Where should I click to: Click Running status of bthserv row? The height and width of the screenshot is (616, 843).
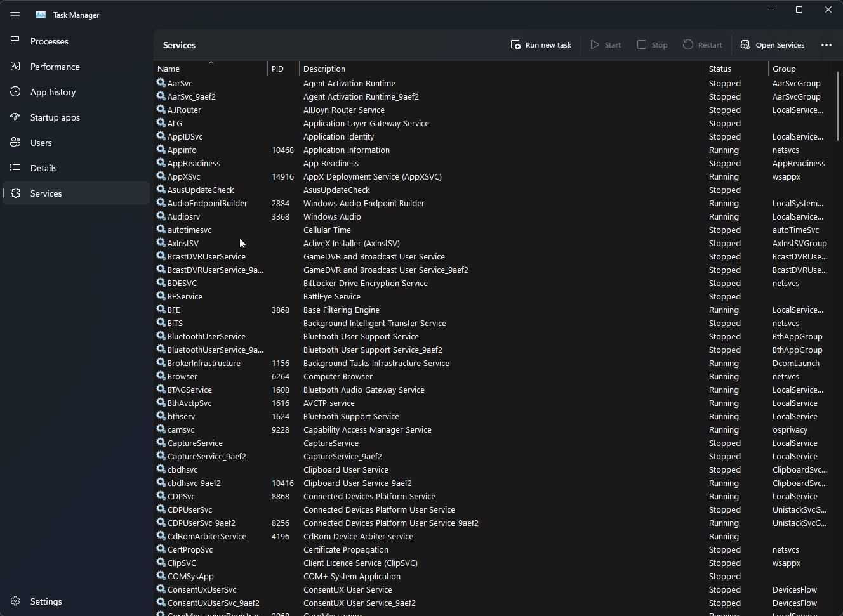(724, 416)
